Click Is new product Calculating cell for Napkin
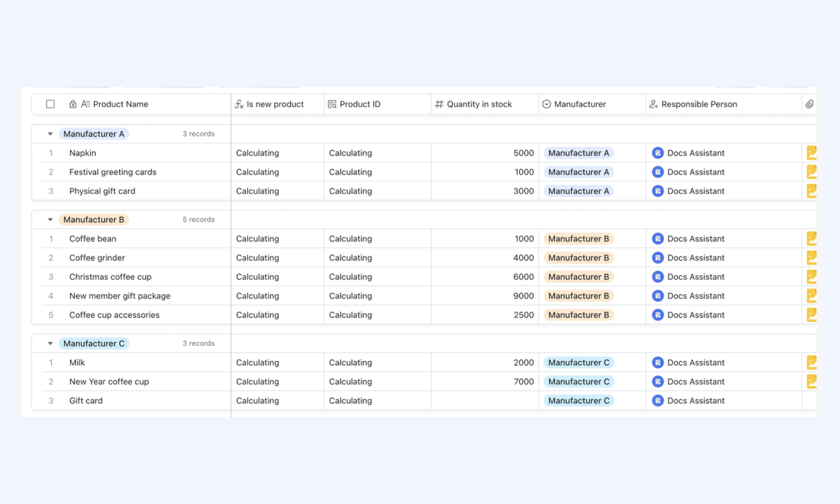840x504 pixels. coord(278,153)
